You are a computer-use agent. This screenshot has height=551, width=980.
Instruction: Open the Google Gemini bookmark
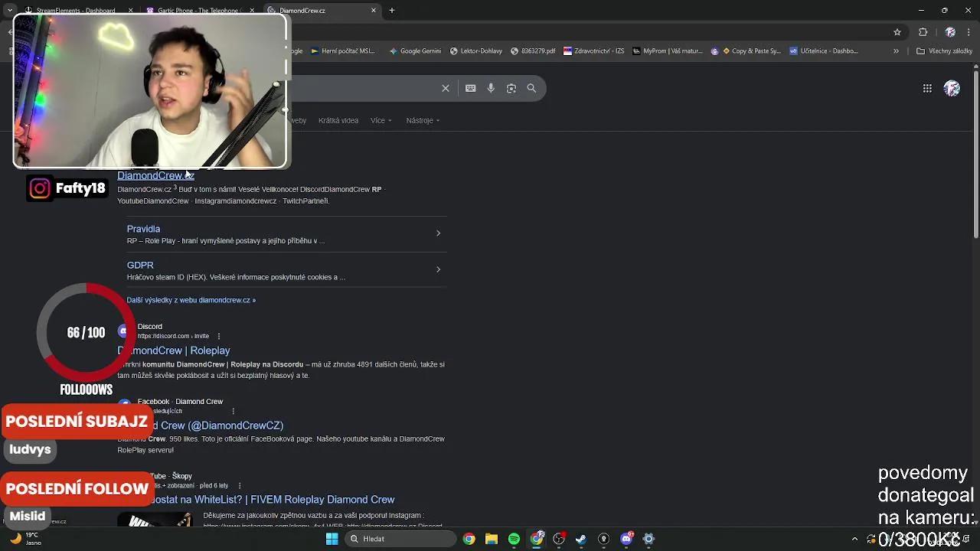[x=416, y=51]
